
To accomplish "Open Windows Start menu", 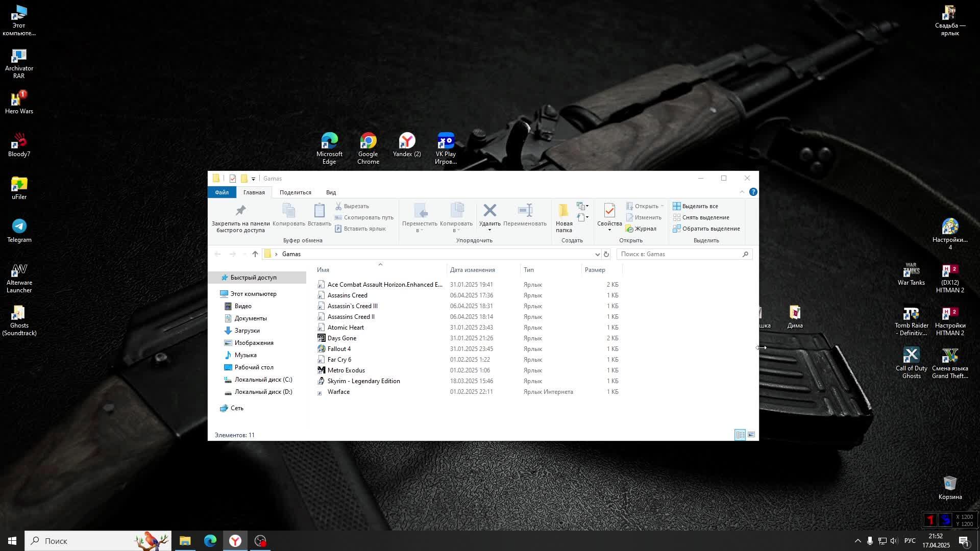I will pyautogui.click(x=12, y=541).
